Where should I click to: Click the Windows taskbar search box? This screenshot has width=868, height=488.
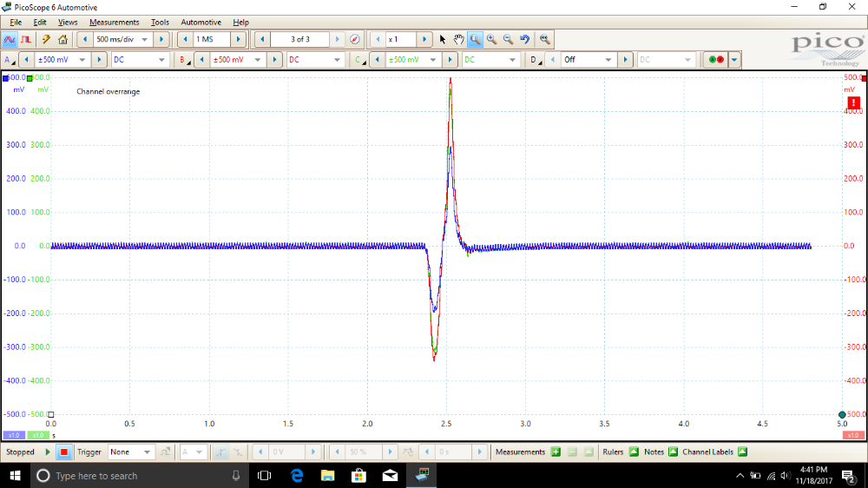130,476
